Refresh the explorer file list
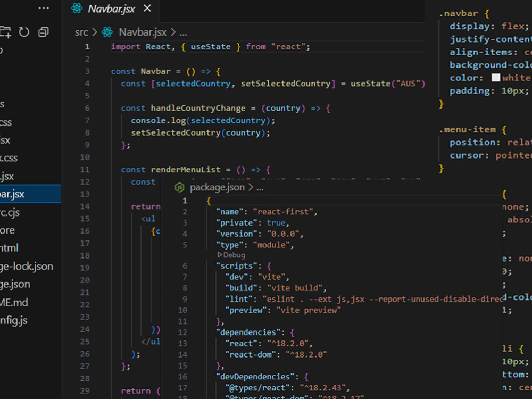532x399 pixels. pos(24,32)
